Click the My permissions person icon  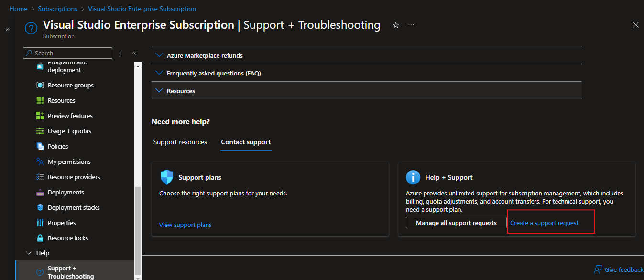40,162
